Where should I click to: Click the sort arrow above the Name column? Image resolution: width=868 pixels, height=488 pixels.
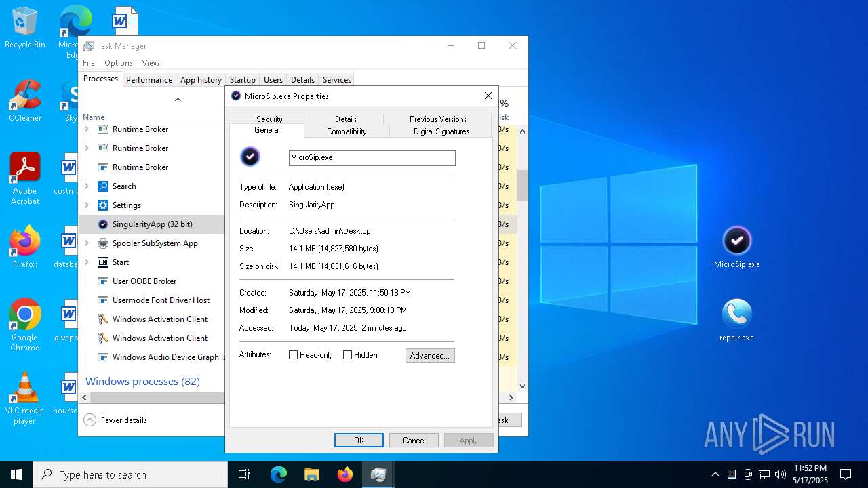tap(178, 100)
